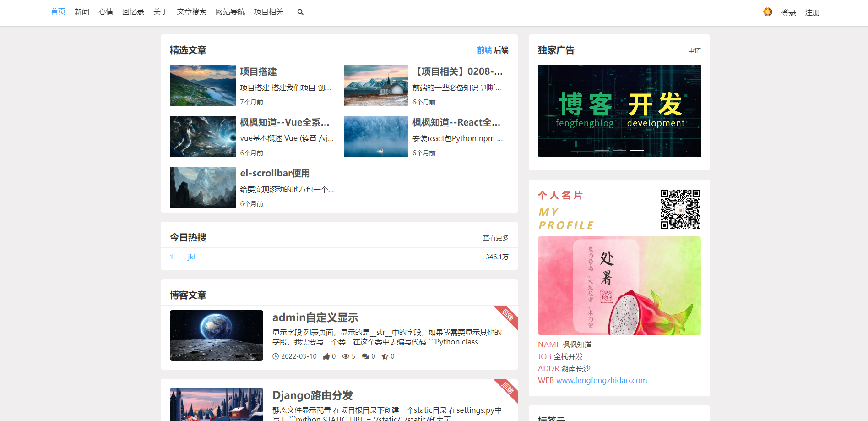Click the comments bubble icon on admin自定义显示

(365, 356)
